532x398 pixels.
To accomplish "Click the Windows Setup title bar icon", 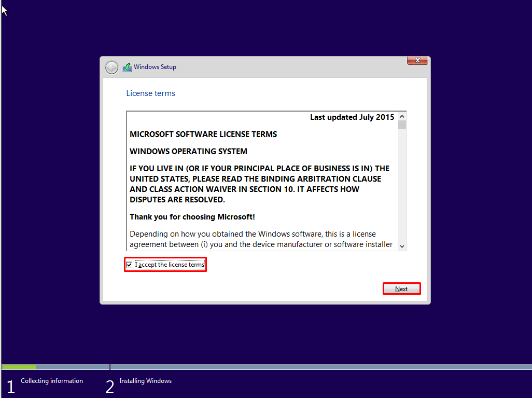I will [127, 67].
